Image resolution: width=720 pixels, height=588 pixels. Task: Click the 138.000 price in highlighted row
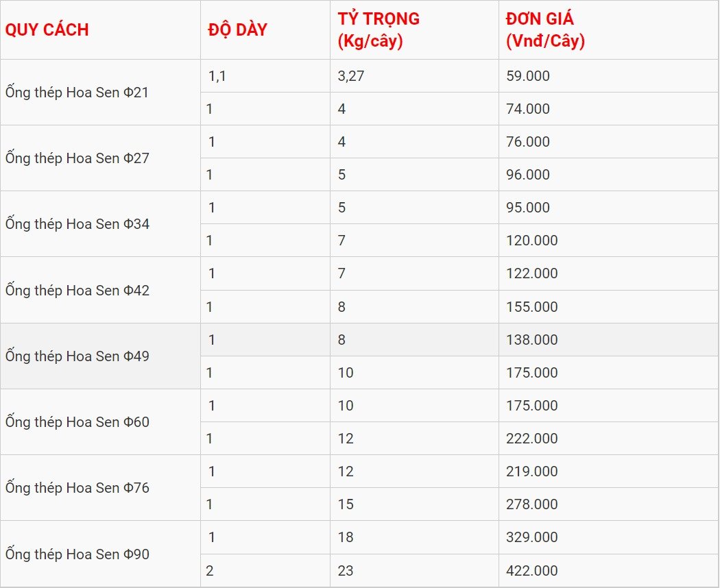click(608, 340)
